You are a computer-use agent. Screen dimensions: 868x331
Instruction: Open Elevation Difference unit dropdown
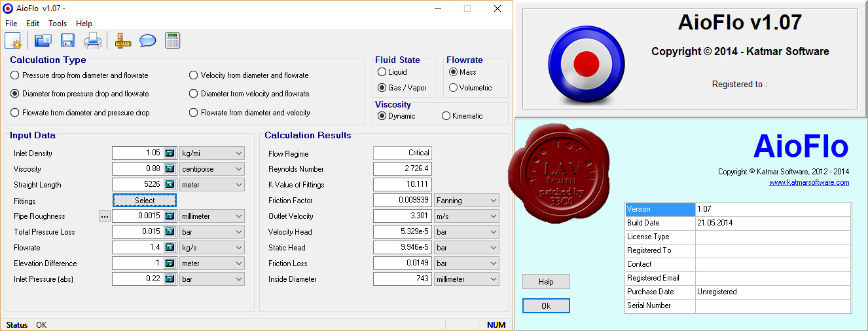pos(212,263)
